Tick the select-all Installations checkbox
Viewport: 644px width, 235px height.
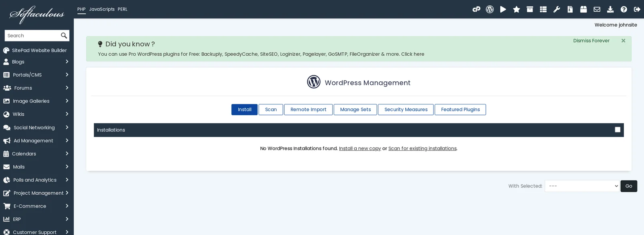tap(617, 130)
